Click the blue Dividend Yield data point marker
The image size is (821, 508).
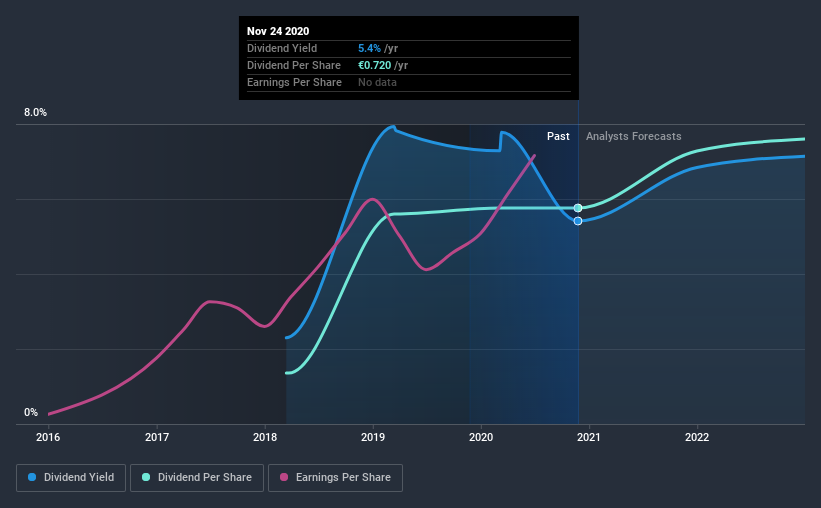tap(578, 221)
